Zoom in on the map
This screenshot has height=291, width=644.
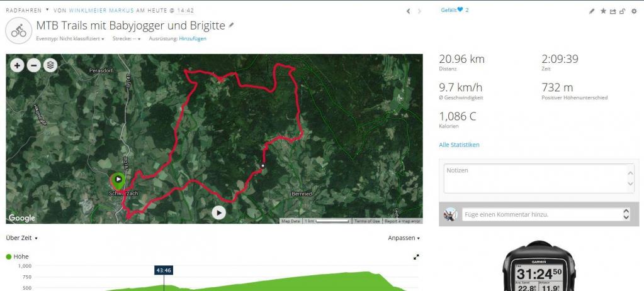click(17, 65)
